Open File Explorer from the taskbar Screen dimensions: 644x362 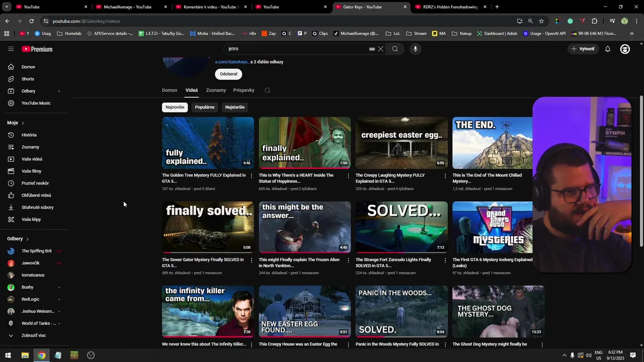pos(25,355)
